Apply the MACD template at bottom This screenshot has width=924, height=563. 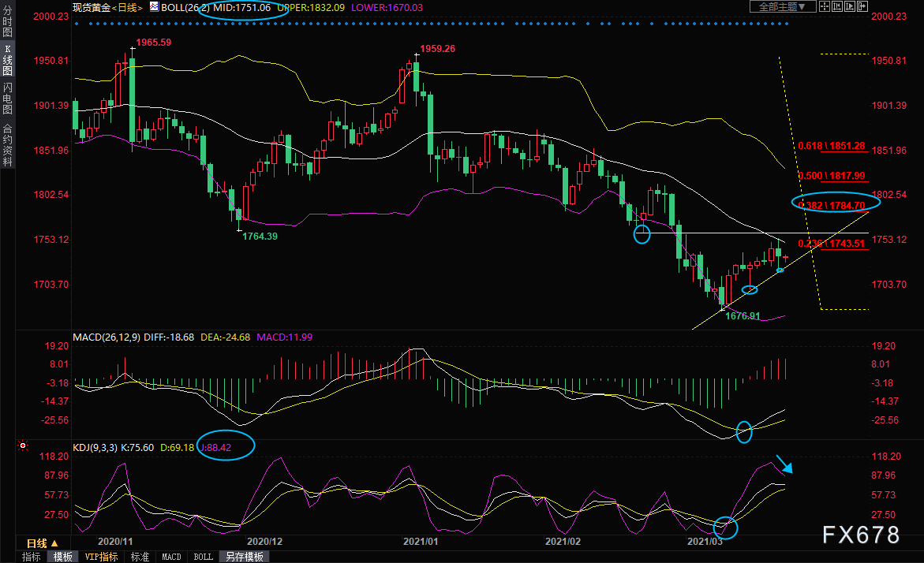click(171, 557)
